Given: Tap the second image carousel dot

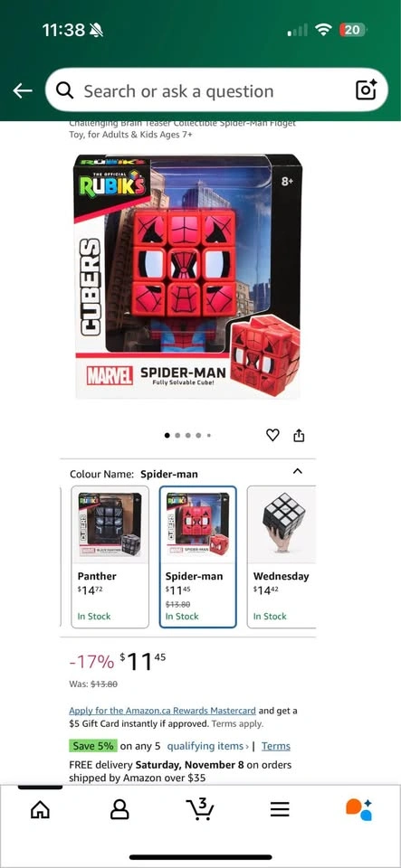Looking at the screenshot, I should pyautogui.click(x=177, y=436).
